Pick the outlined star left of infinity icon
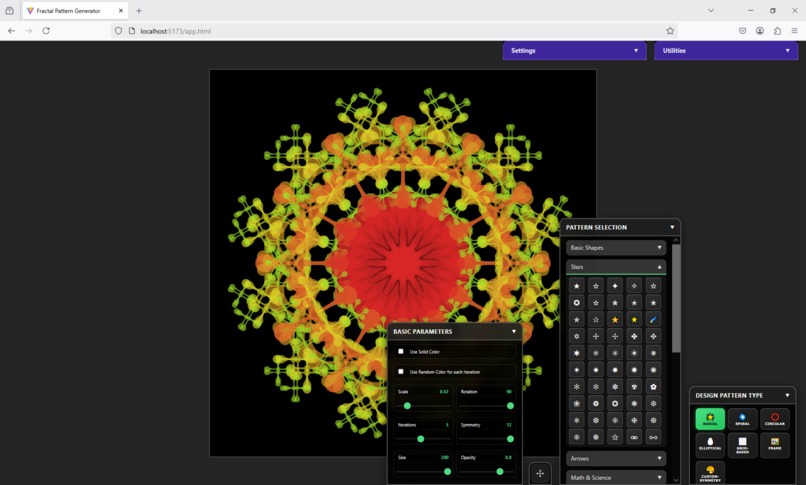The image size is (806, 485). [x=615, y=437]
